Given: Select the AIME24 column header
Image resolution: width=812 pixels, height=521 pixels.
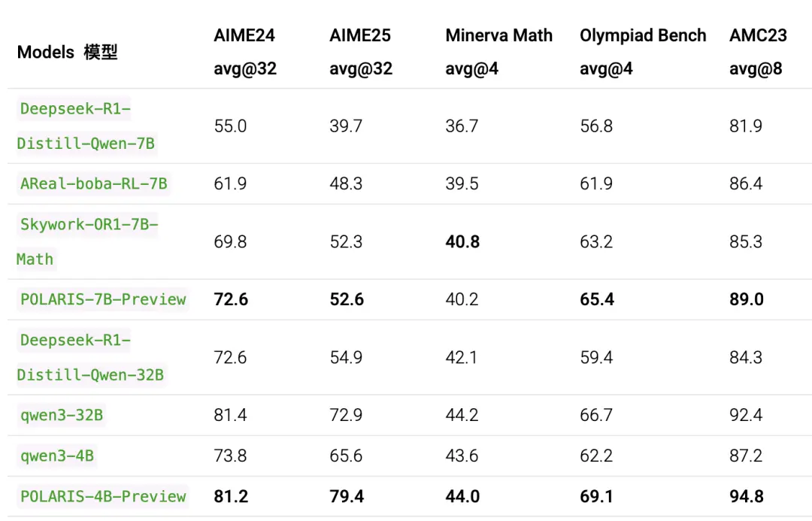Looking at the screenshot, I should point(244,35).
